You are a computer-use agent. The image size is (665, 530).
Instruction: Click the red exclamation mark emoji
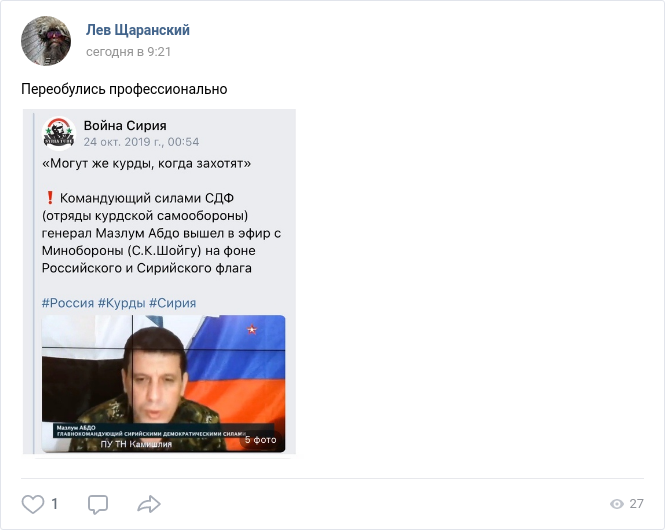coord(50,198)
